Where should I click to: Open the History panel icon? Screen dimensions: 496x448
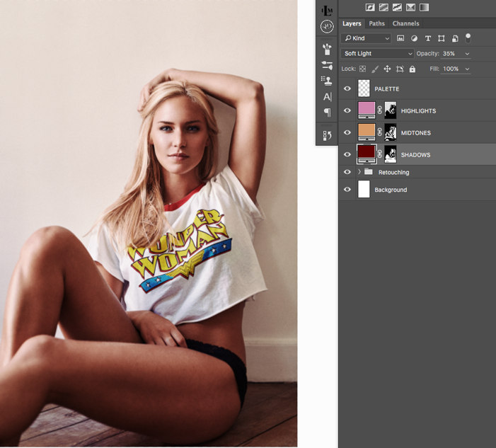click(x=327, y=135)
